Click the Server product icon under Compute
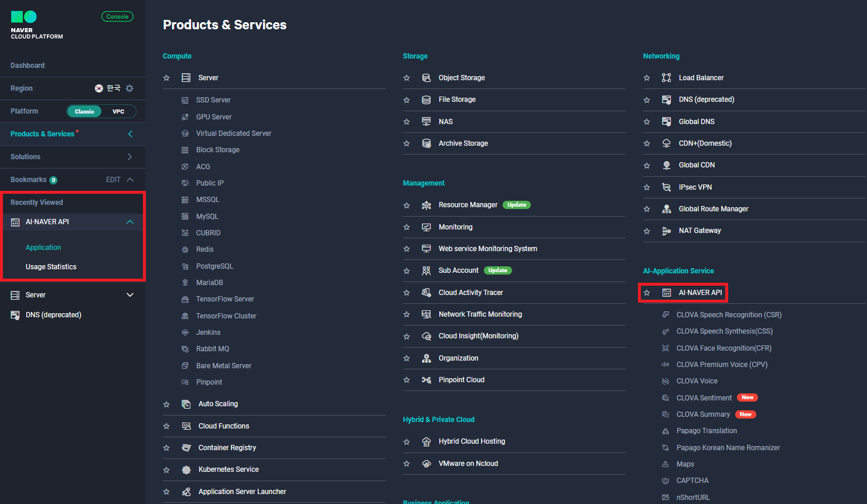This screenshot has height=504, width=867. pyautogui.click(x=186, y=78)
